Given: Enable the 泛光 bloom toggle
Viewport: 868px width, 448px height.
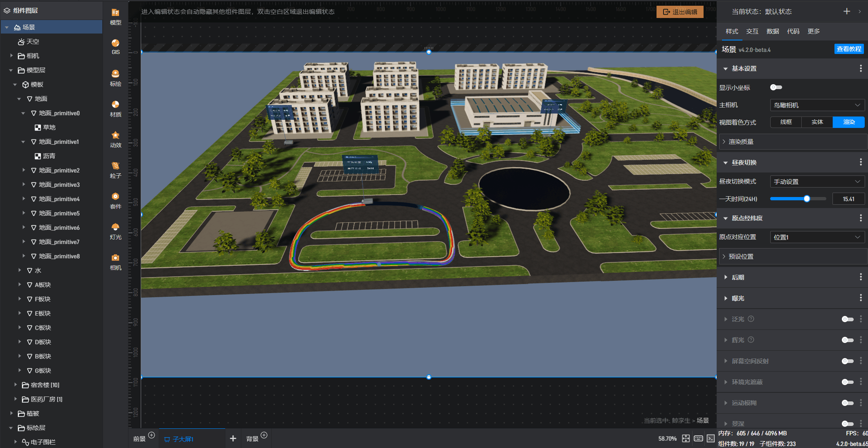Looking at the screenshot, I should click(x=847, y=319).
